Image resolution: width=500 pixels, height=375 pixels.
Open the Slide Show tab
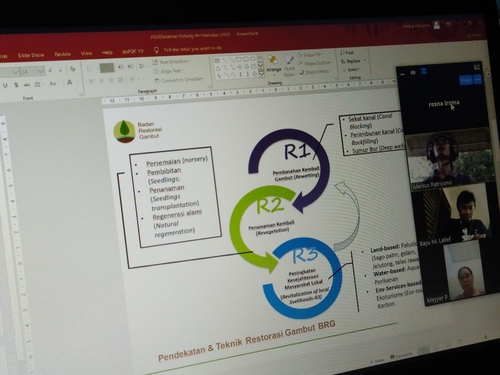coord(31,55)
